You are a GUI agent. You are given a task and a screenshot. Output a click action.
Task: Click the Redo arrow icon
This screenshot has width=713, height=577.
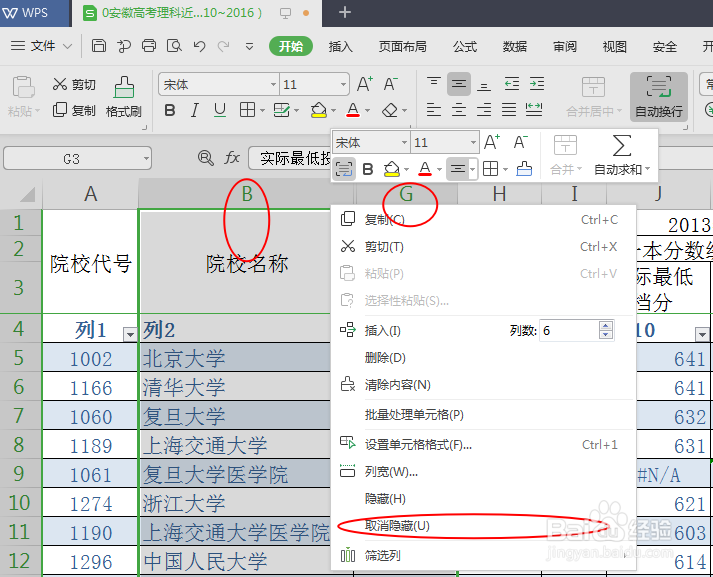[223, 46]
